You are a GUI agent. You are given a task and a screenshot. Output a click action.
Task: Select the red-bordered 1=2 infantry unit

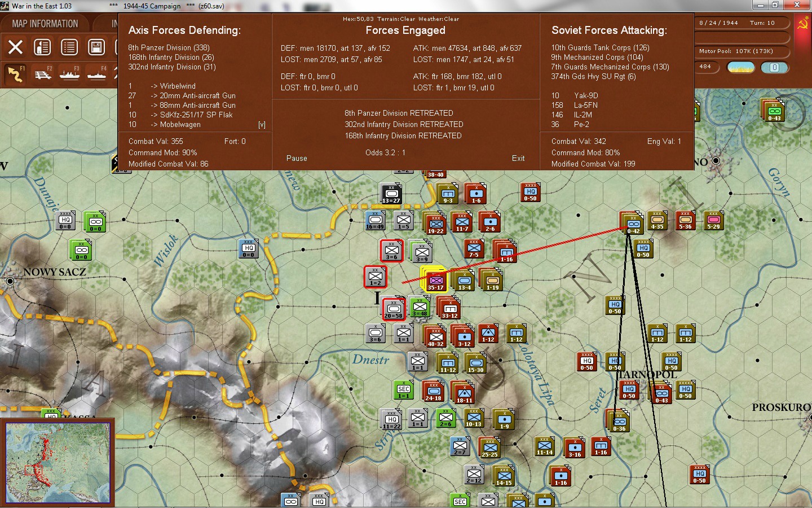(x=376, y=277)
